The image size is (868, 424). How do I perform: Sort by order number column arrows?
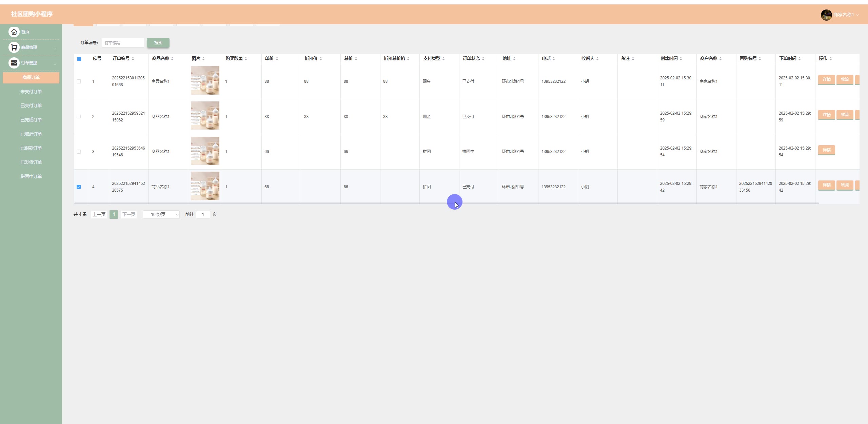pos(133,59)
